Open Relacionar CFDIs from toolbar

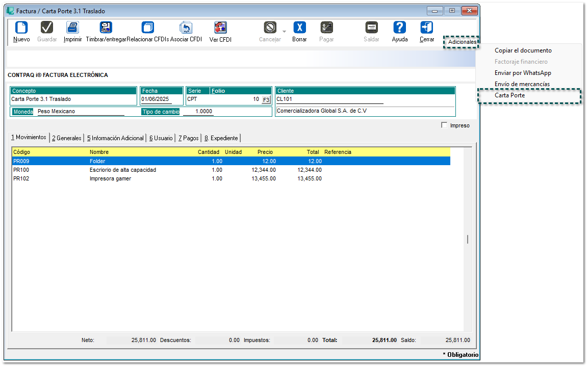coord(148,28)
